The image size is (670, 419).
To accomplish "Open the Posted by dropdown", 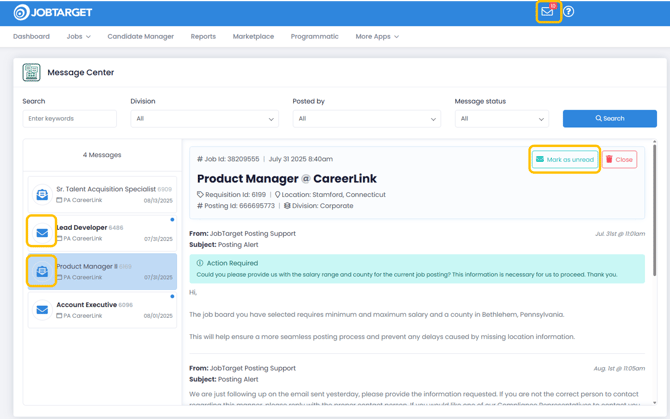I will 367,119.
